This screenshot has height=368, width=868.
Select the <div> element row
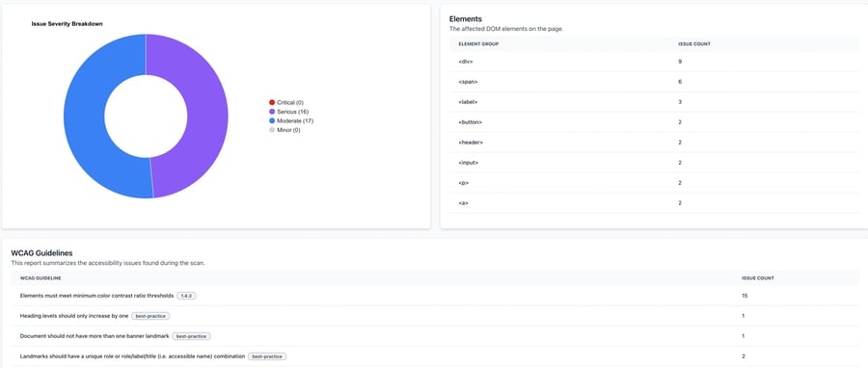[x=654, y=62]
